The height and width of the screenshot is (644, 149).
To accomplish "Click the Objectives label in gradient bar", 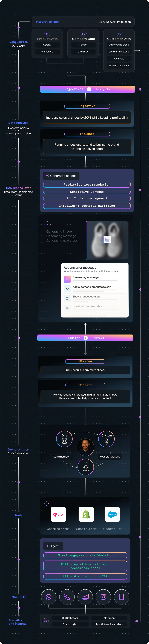I will tap(74, 89).
